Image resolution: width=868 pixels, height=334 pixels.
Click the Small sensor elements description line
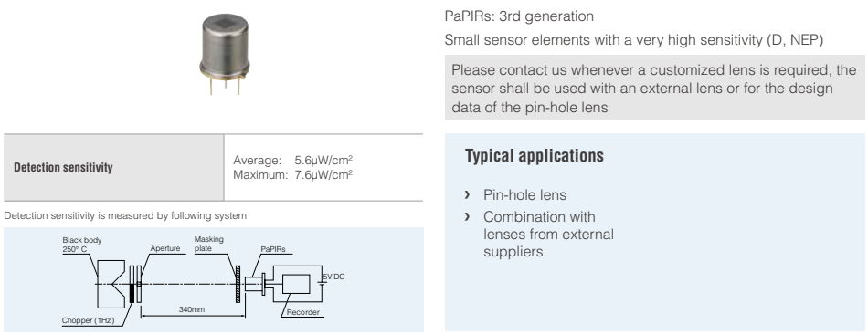(634, 40)
